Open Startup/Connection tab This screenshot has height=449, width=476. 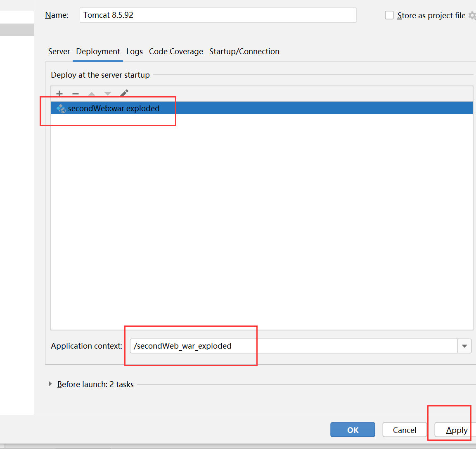[x=244, y=51]
